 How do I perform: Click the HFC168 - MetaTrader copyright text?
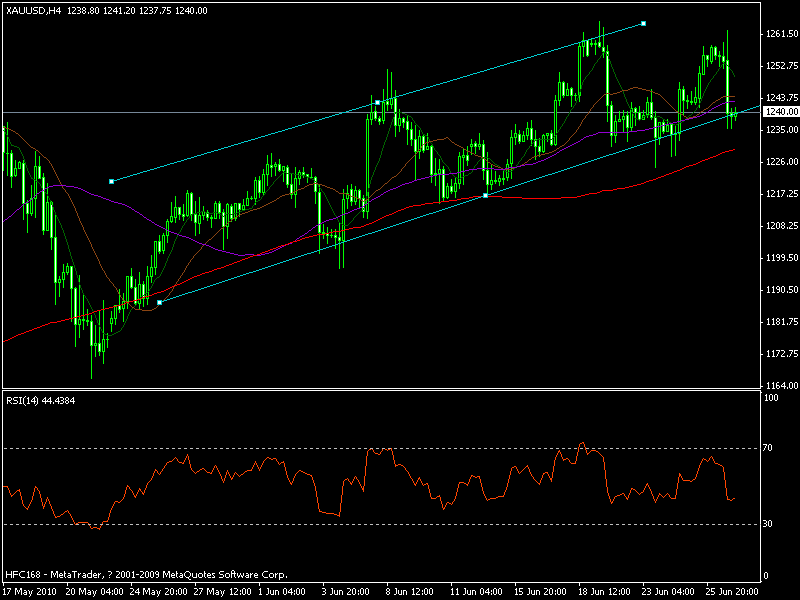coord(146,574)
